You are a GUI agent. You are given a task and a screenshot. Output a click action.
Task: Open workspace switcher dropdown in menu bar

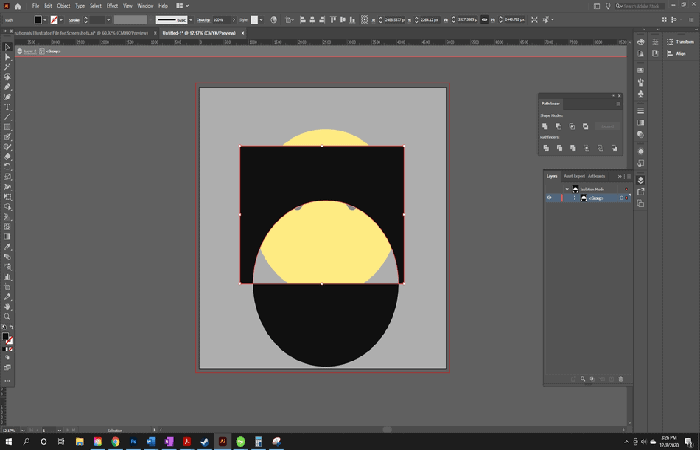point(183,6)
